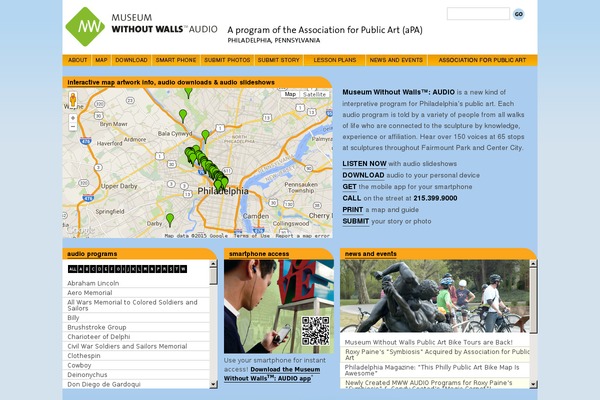Screen dimensions: 600x400
Task: Open the ABOUT menu item
Action: (78, 60)
